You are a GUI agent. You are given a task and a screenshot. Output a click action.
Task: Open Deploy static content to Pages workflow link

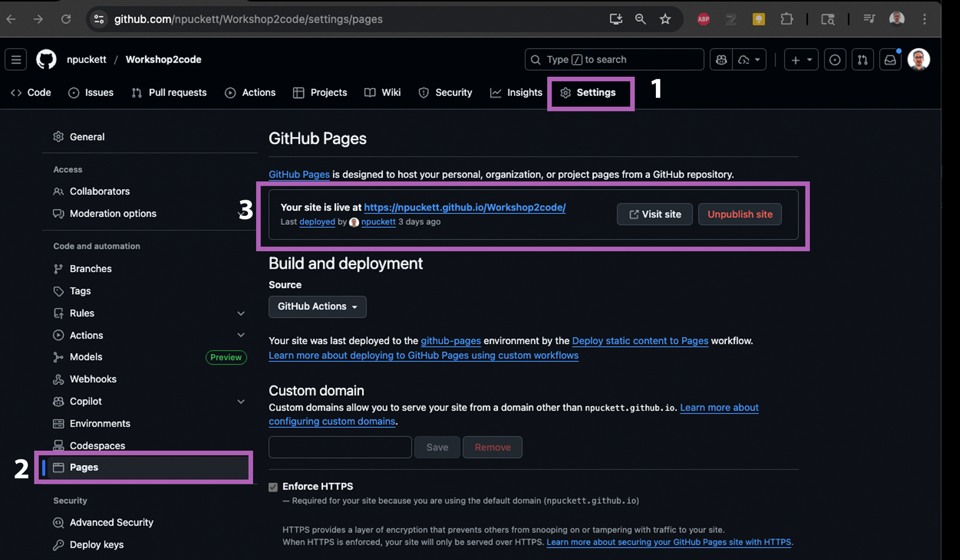640,341
